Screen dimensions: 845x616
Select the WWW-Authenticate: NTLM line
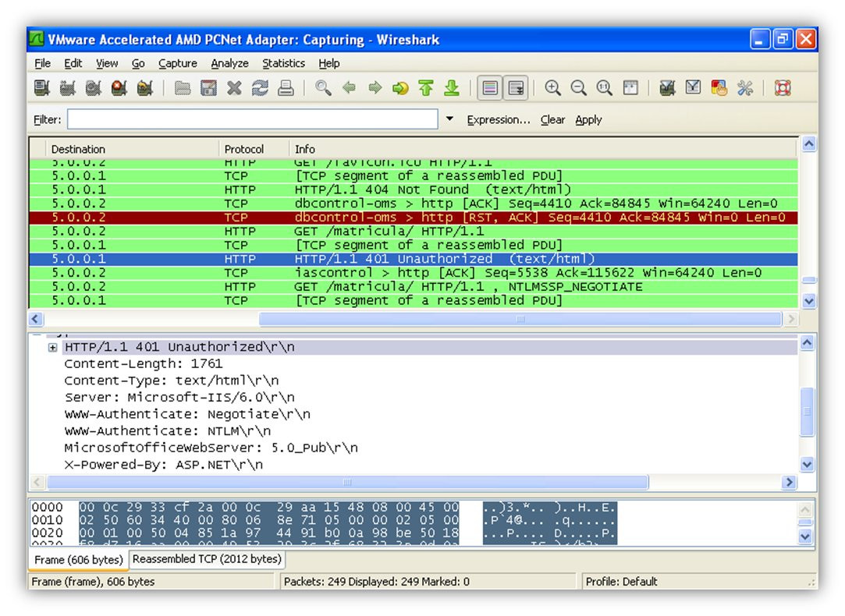[x=168, y=431]
